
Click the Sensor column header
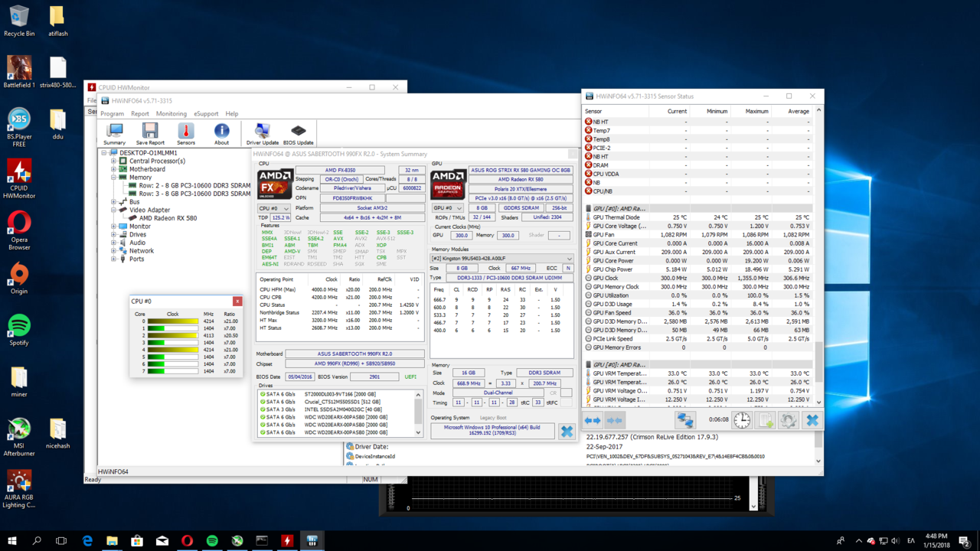pyautogui.click(x=616, y=111)
